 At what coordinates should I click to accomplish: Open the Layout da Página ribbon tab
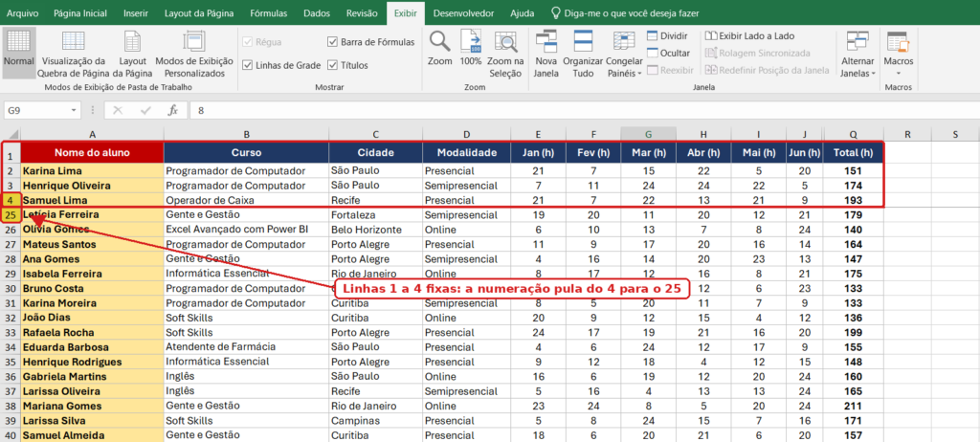click(199, 13)
